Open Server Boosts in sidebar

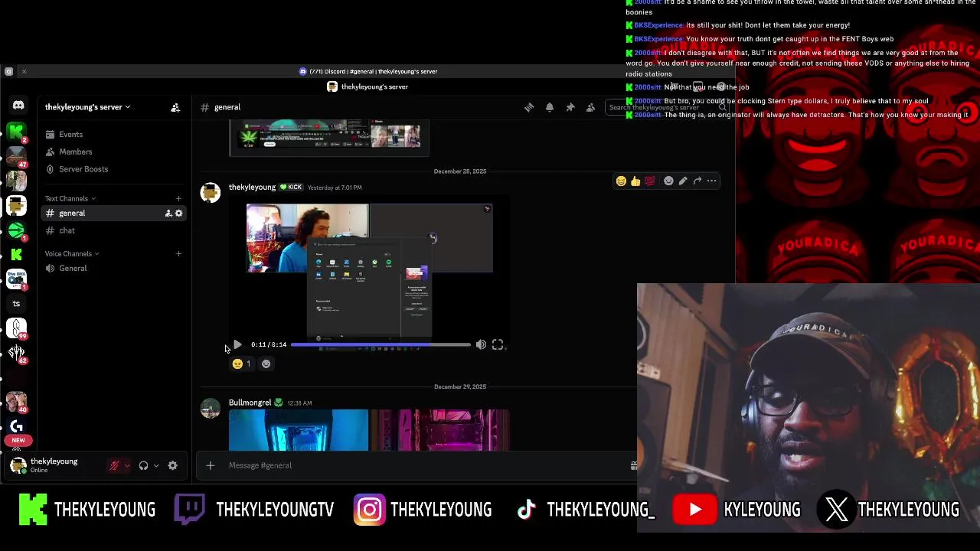[115, 169]
